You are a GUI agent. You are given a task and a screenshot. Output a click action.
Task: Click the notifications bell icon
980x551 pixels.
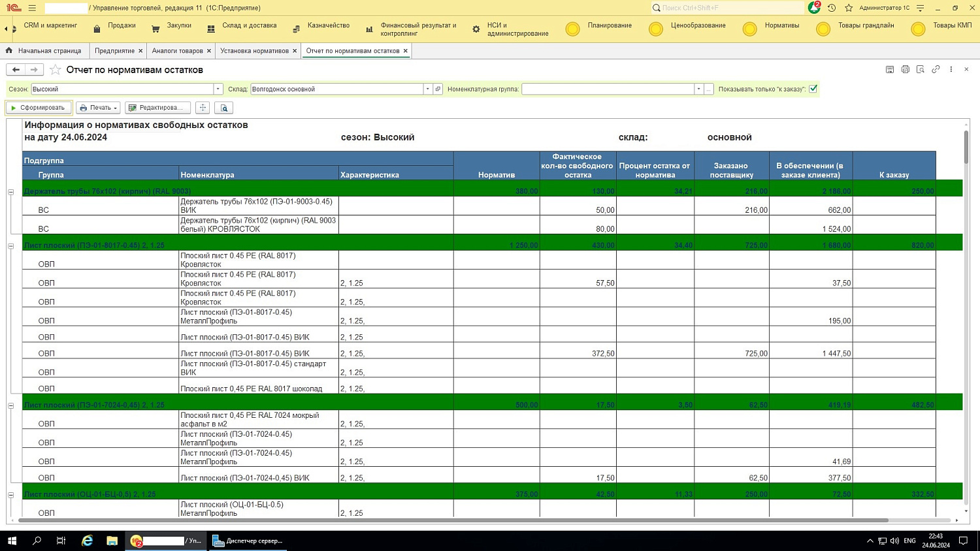pos(813,8)
